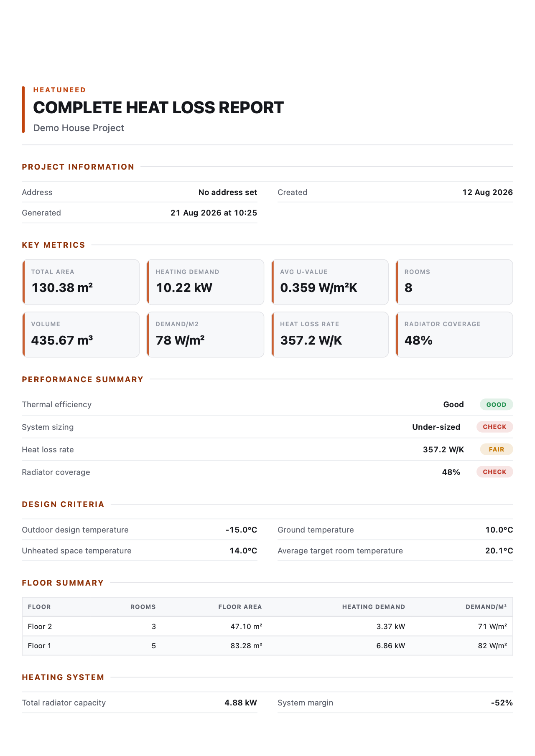
Task: Select the outdoor design temperature -15.0°C
Action: (x=241, y=530)
